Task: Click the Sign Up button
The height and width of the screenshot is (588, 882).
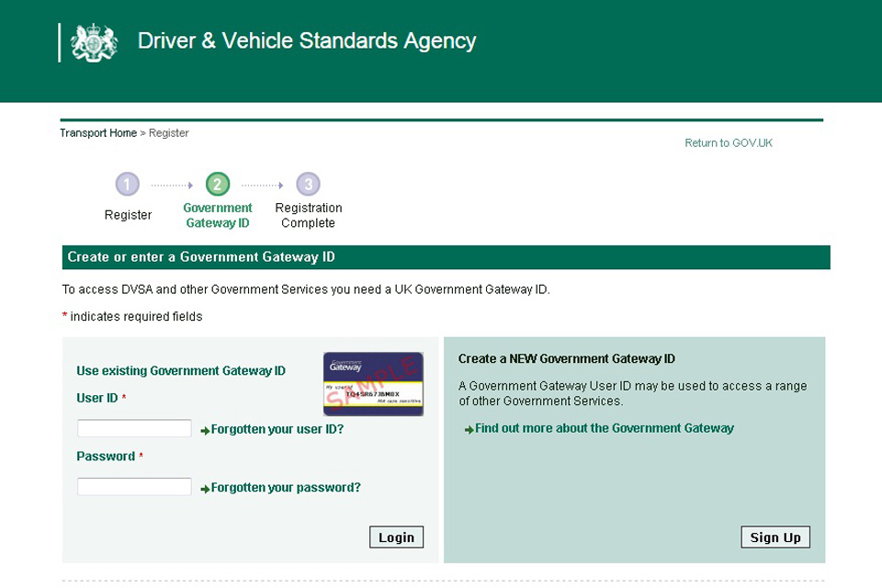Action: 775,537
